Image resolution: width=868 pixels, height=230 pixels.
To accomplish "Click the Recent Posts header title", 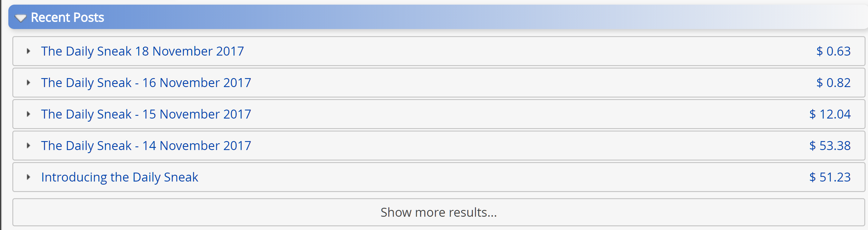I will (67, 18).
